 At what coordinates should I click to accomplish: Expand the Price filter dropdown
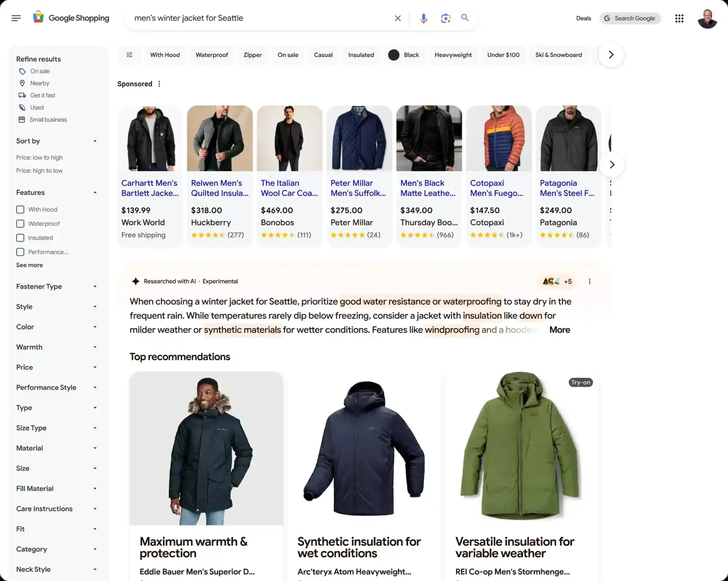click(56, 367)
